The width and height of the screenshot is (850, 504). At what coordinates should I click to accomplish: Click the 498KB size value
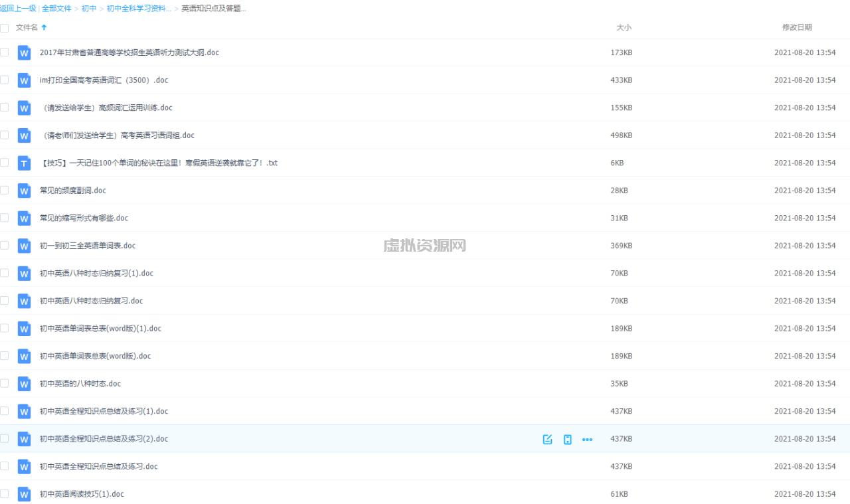coord(622,135)
